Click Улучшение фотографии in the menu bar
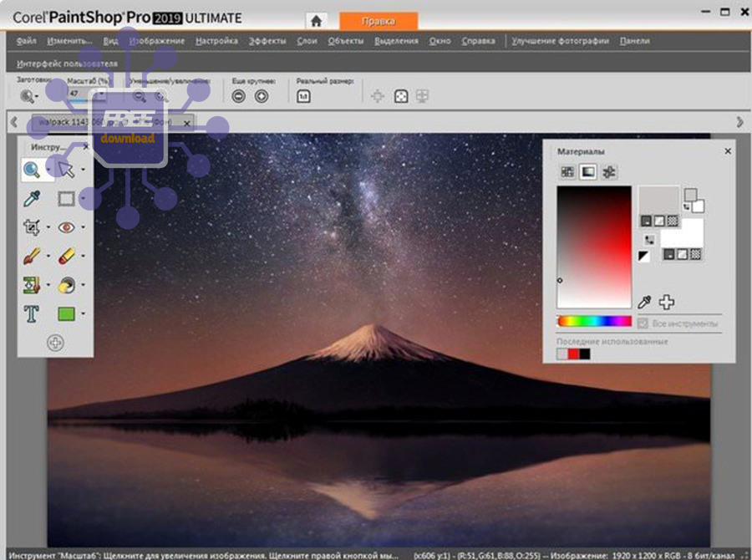The image size is (752, 560). (x=560, y=41)
